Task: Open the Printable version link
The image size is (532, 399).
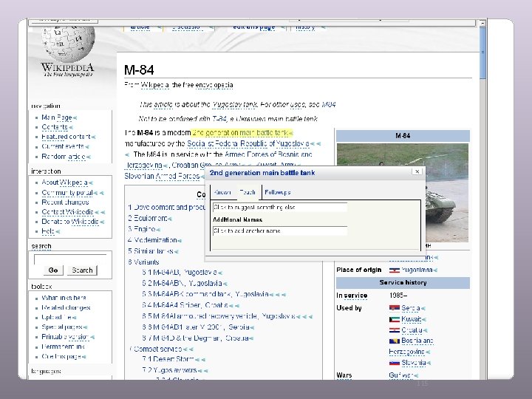Action: [x=65, y=337]
